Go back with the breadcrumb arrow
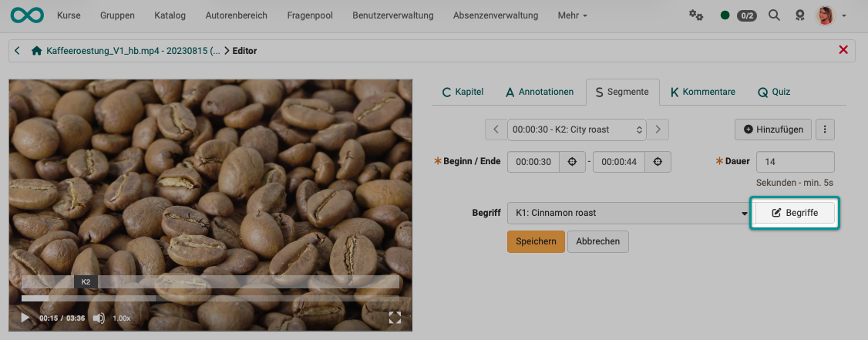868x340 pixels. [17, 51]
